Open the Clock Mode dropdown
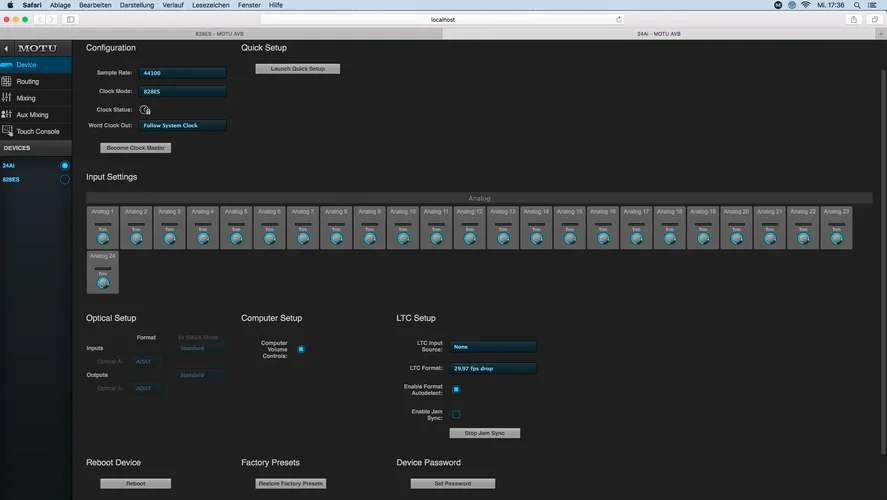Viewport: 887px width, 500px height. pyautogui.click(x=183, y=91)
